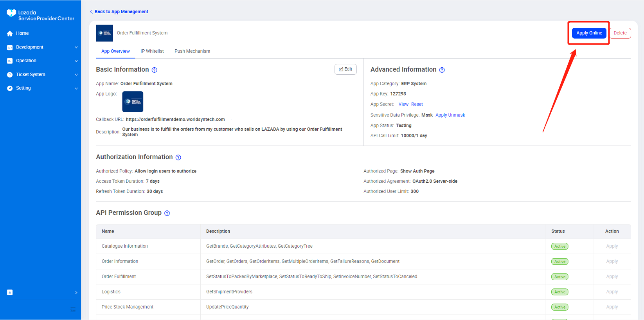Click the Setting icon in the sidebar
Viewport: 644px width, 320px height.
[x=10, y=88]
